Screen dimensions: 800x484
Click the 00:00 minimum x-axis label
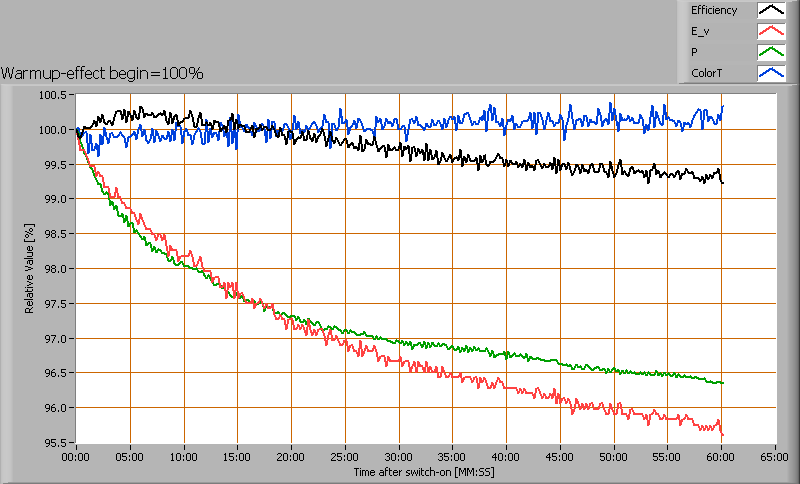[x=76, y=456]
